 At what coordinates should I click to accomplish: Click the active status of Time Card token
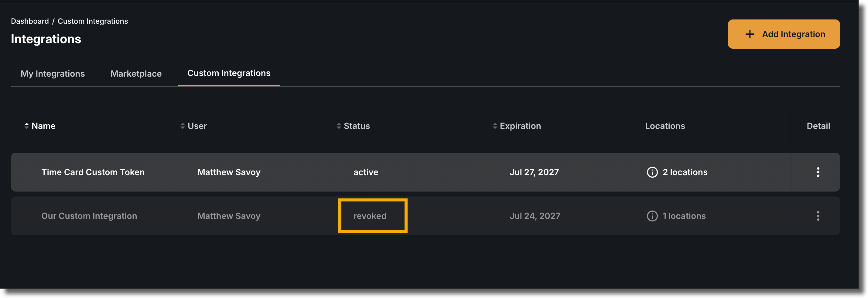366,172
